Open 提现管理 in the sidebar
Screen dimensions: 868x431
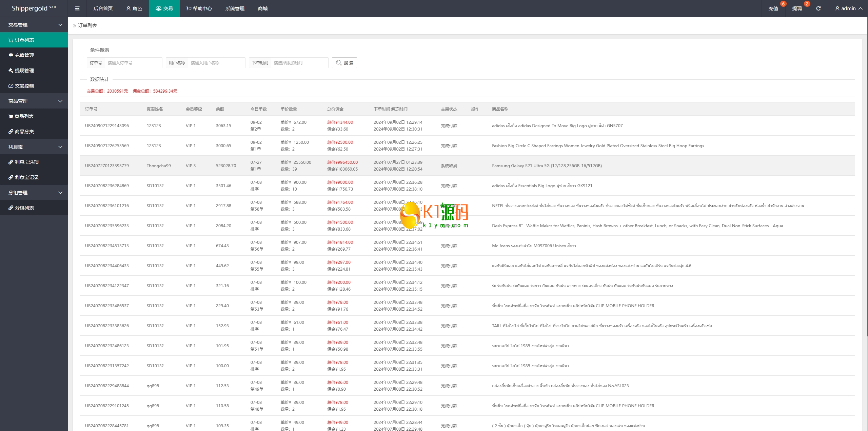pyautogui.click(x=24, y=71)
